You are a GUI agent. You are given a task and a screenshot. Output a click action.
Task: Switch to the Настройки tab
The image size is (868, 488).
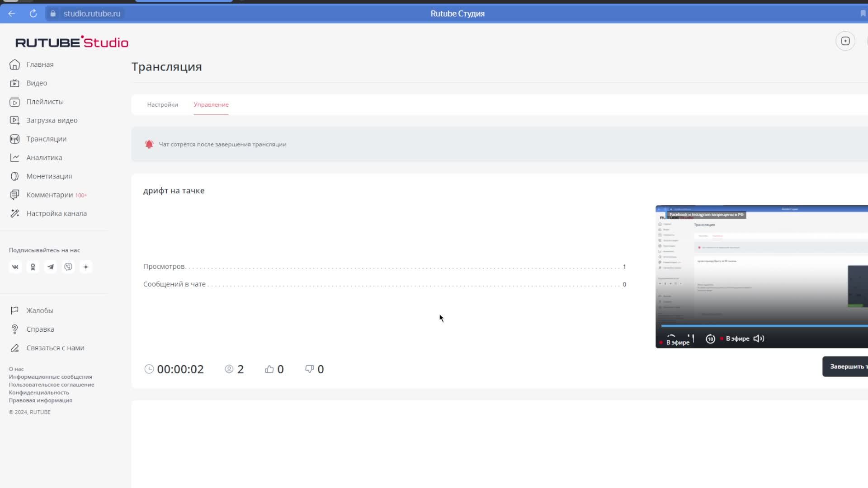tap(162, 104)
